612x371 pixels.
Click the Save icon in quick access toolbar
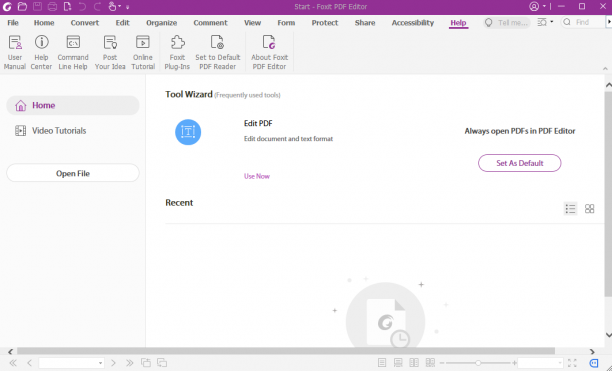point(37,6)
